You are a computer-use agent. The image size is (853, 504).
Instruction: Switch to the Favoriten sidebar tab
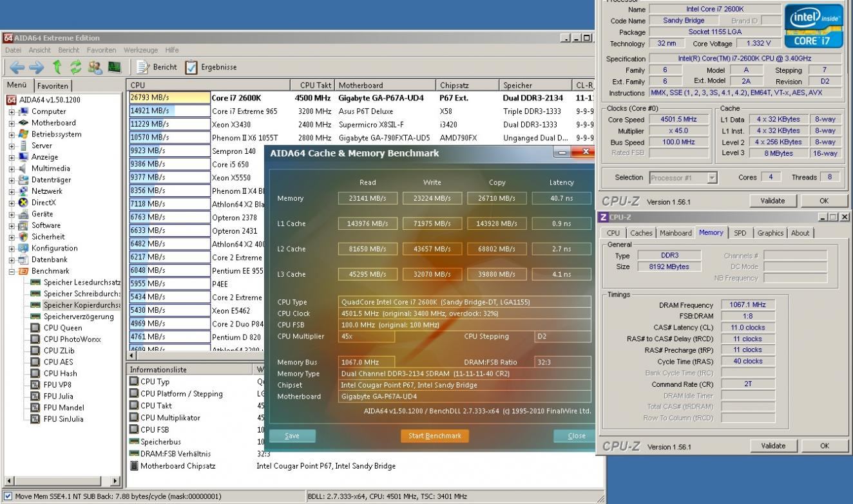53,85
